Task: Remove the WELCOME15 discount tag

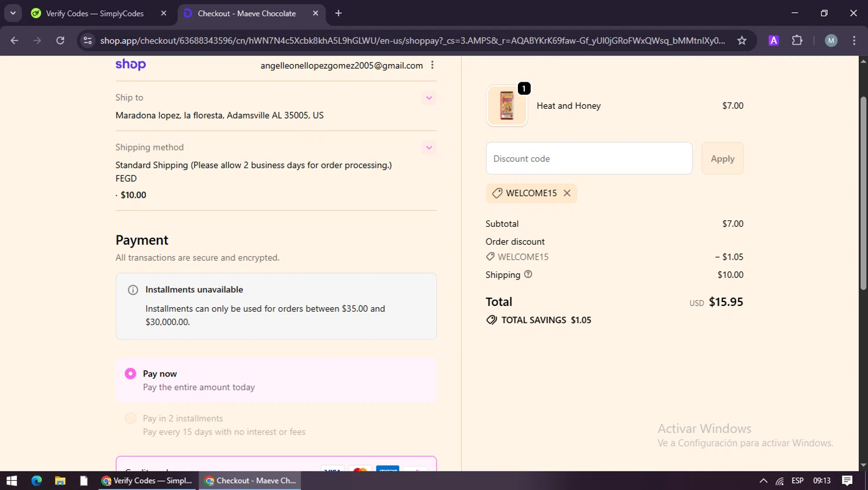Action: 567,193
